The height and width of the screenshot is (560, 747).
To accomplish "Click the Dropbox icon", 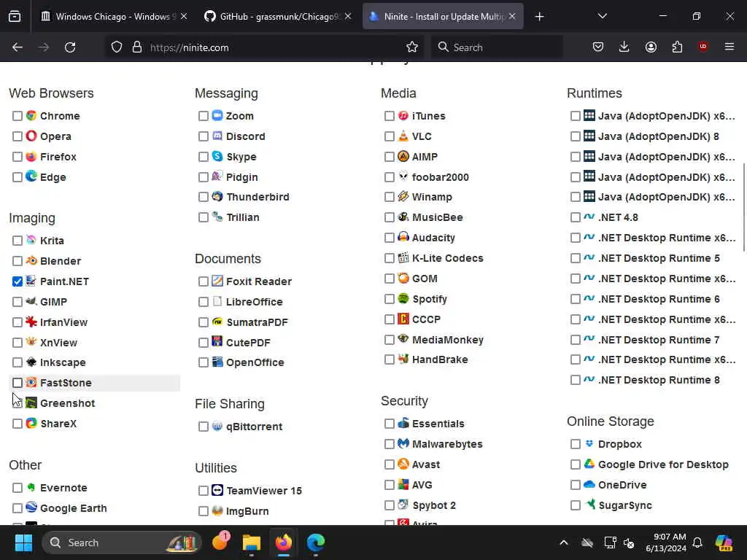I will [589, 444].
